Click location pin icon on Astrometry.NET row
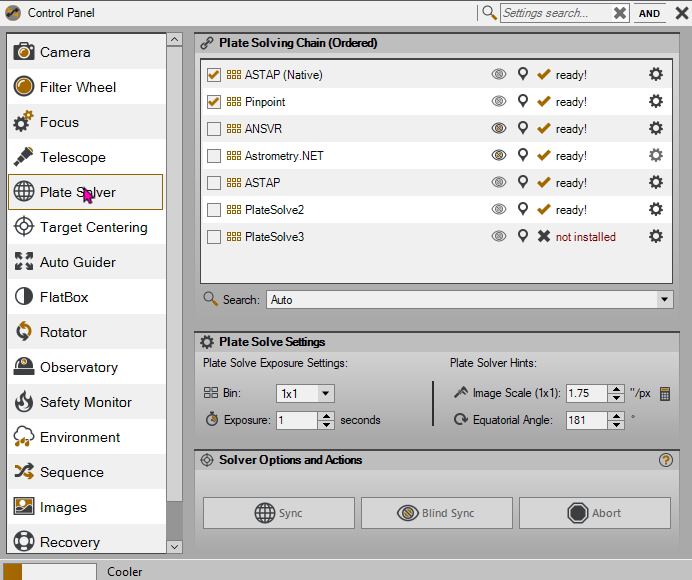The height and width of the screenshot is (580, 692). pos(523,155)
